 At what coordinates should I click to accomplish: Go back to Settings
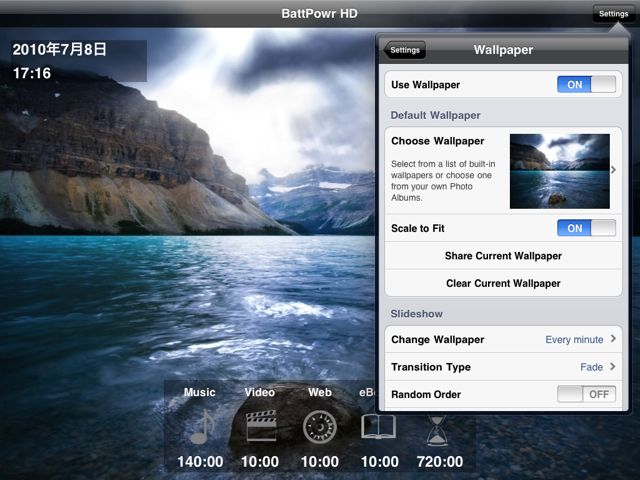pos(404,50)
